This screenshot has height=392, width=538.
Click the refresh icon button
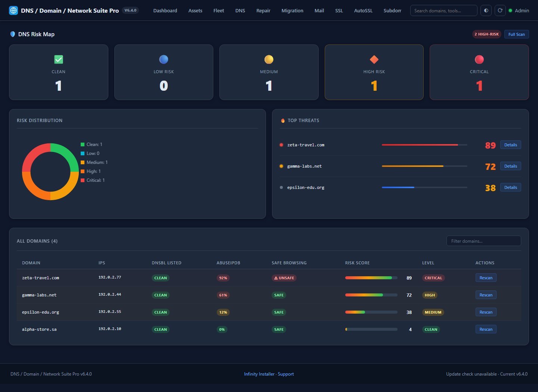tap(500, 10)
